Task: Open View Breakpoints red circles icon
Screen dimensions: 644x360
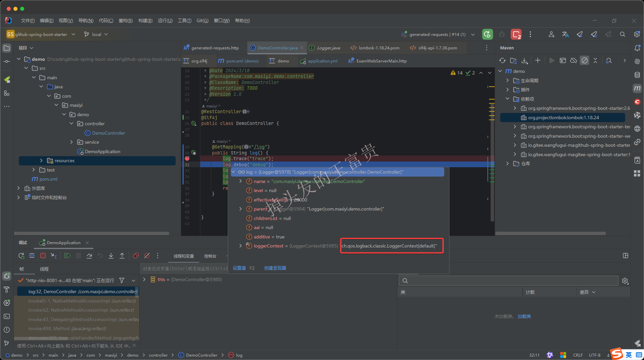Action: 136,256
